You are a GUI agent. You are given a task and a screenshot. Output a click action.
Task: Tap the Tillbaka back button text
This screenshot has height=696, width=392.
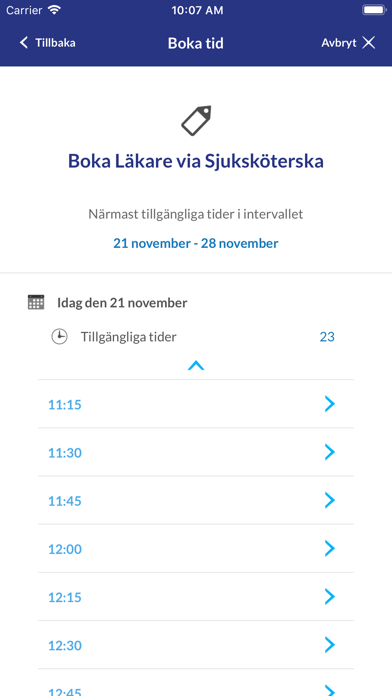pyautogui.click(x=55, y=43)
